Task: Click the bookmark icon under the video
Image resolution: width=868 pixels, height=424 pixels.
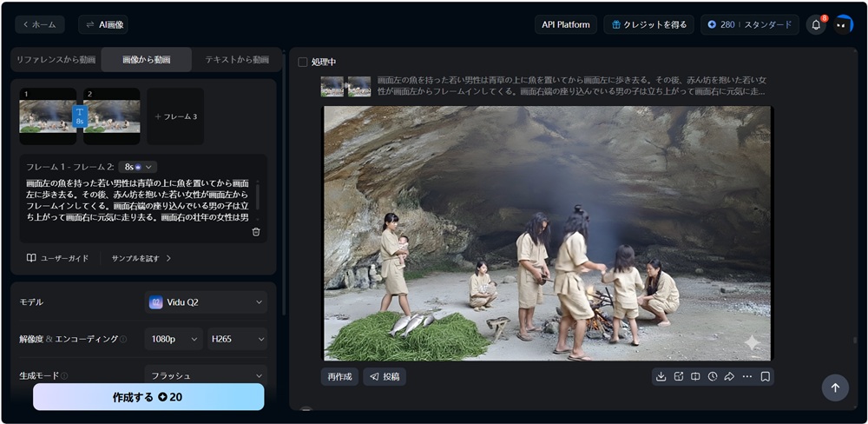Action: pyautogui.click(x=765, y=376)
